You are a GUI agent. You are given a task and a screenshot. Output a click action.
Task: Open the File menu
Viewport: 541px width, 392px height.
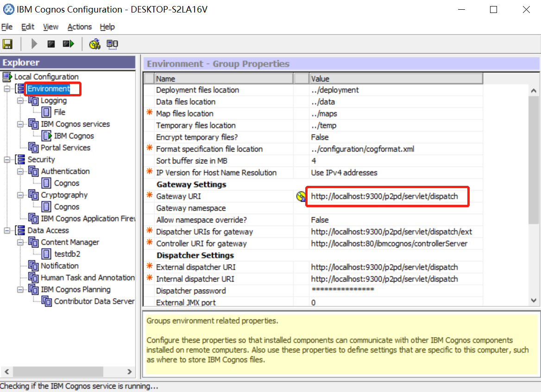(7, 27)
